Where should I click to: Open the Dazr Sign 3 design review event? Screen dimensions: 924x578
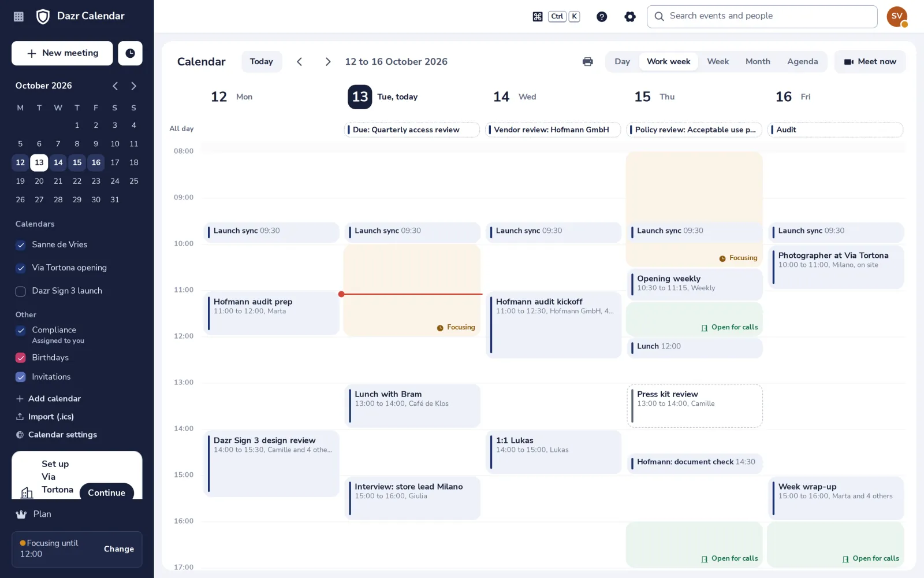point(271,464)
